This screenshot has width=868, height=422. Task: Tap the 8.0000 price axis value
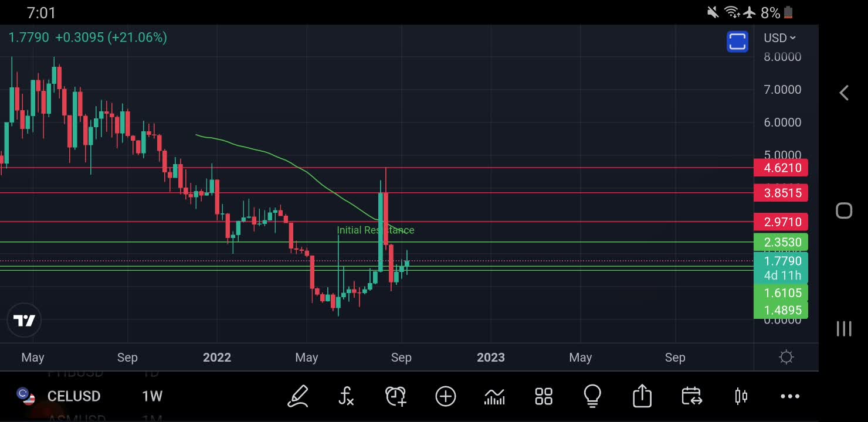coord(782,57)
